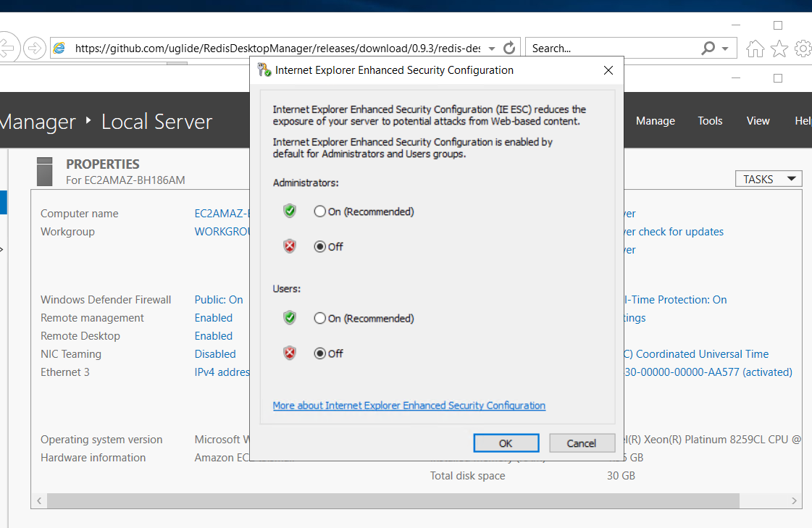Click Real-Time Protection: On link
Image resolution: width=812 pixels, height=528 pixels.
pyautogui.click(x=675, y=300)
